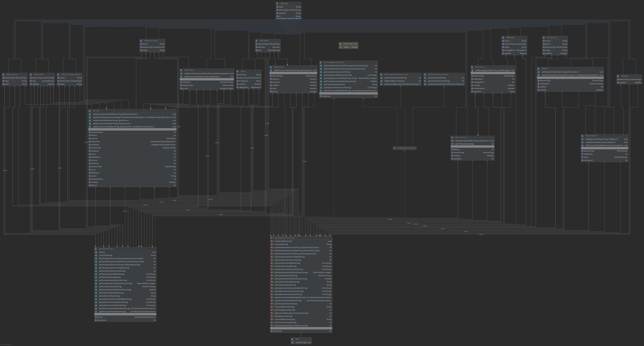Click the Main class icon

(x=292, y=339)
